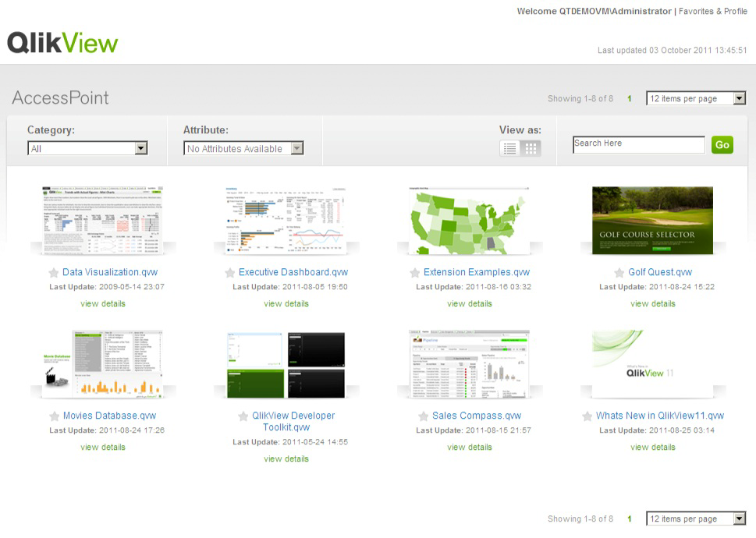The image size is (756, 538).
Task: Open the Category dropdown
Action: [x=140, y=148]
